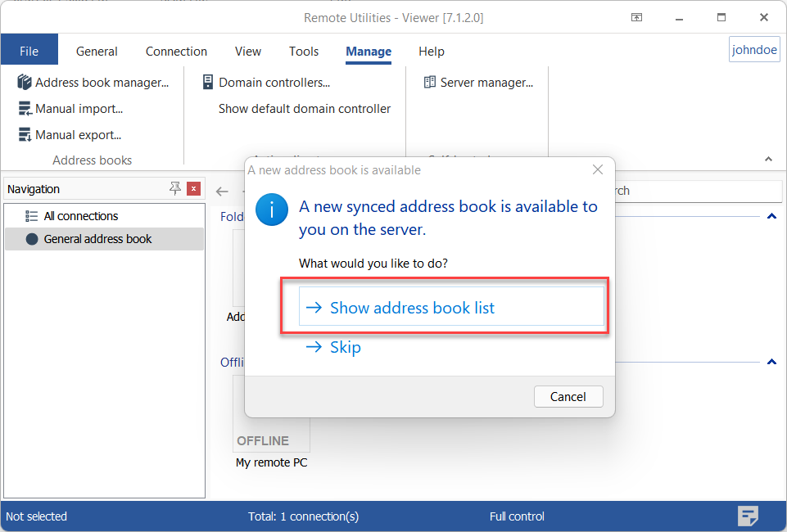
Task: Click the Manual export icon
Action: pyautogui.click(x=25, y=135)
